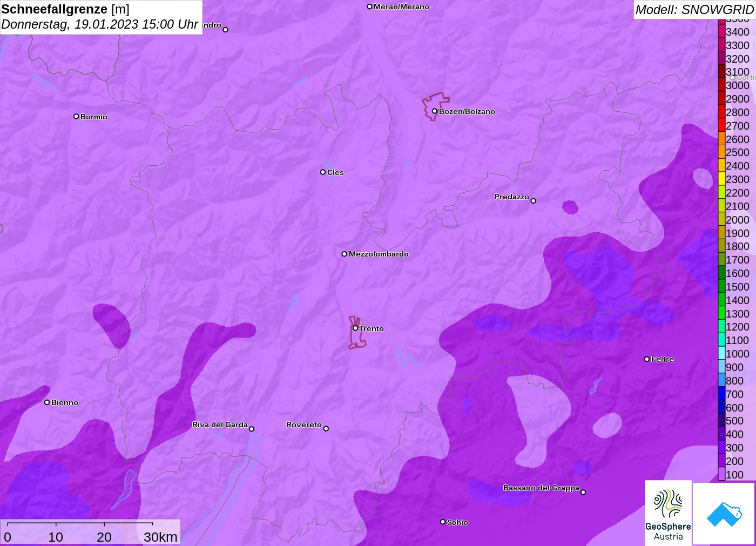Pick the 2300 m legend color
This screenshot has height=546, width=756.
click(x=721, y=179)
